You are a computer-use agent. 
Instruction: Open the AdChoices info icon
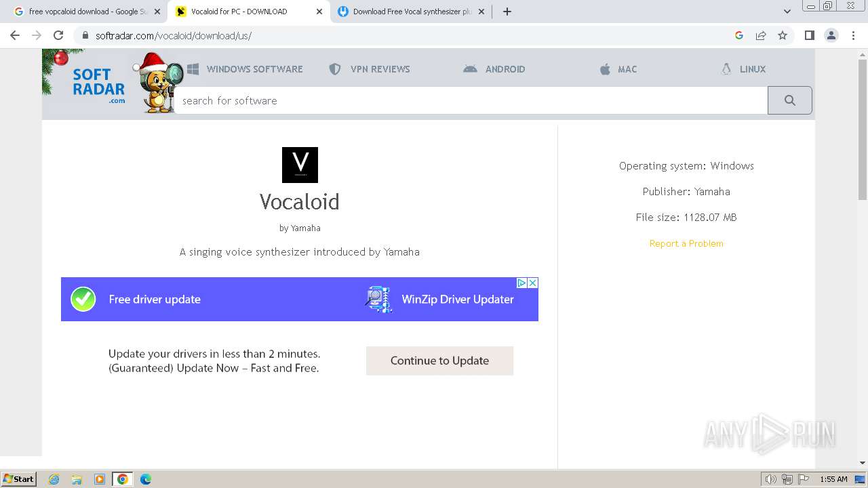[522, 283]
